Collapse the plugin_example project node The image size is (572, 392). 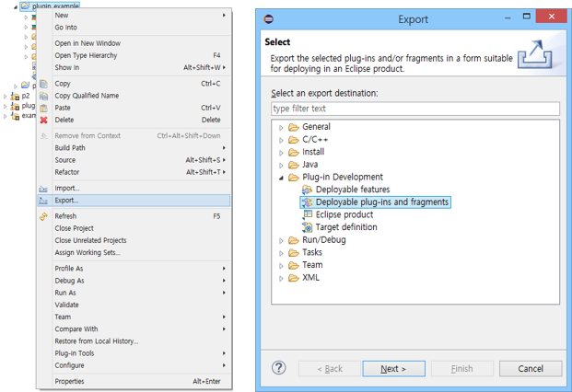(x=16, y=7)
